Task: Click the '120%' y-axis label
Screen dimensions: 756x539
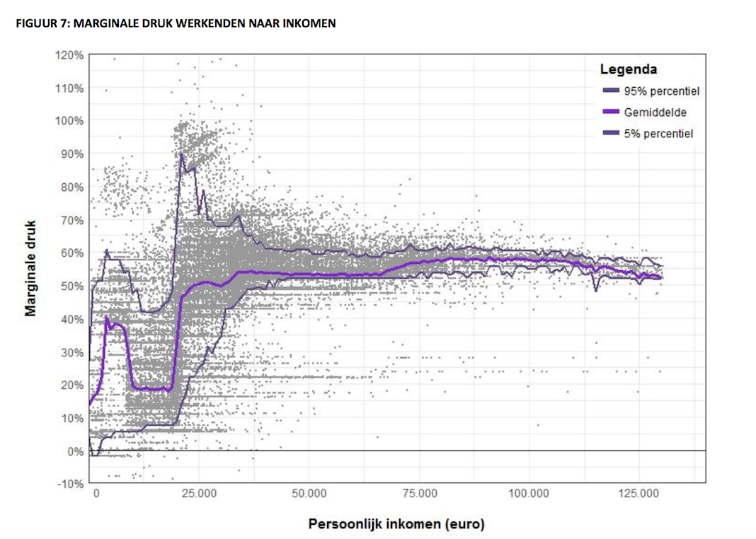Action: click(69, 55)
